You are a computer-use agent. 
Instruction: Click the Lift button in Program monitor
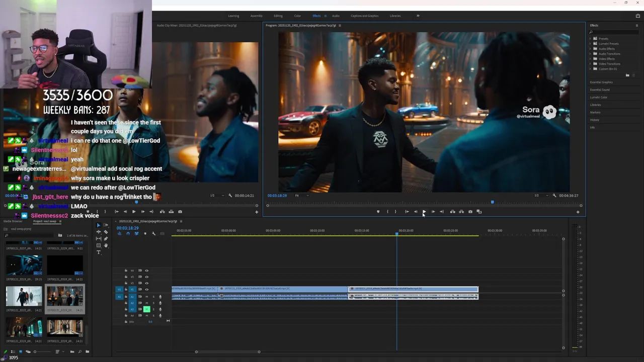coord(452,212)
